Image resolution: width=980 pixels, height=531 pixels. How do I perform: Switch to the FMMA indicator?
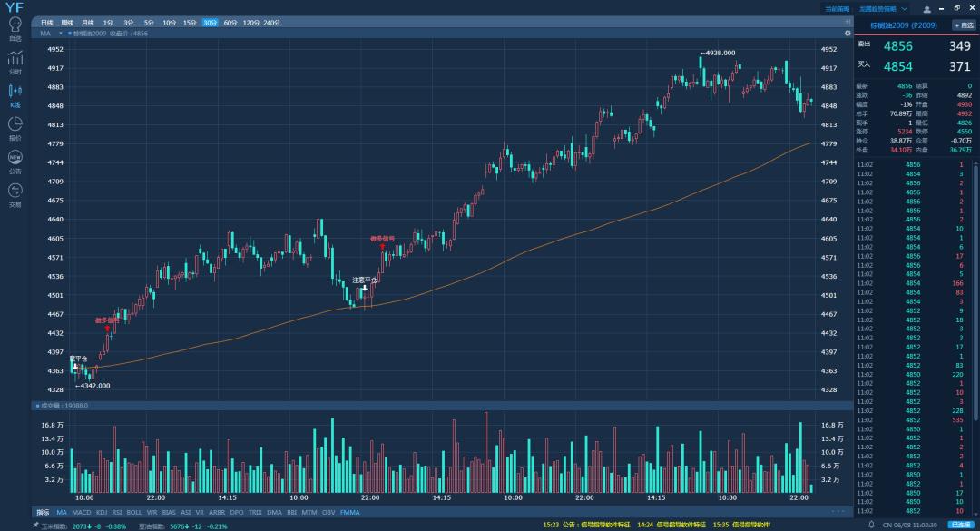(x=350, y=512)
